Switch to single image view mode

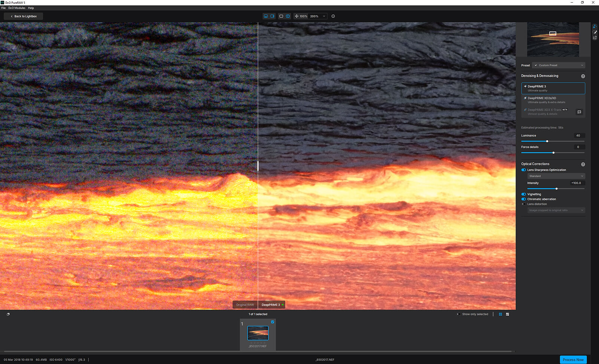281,16
